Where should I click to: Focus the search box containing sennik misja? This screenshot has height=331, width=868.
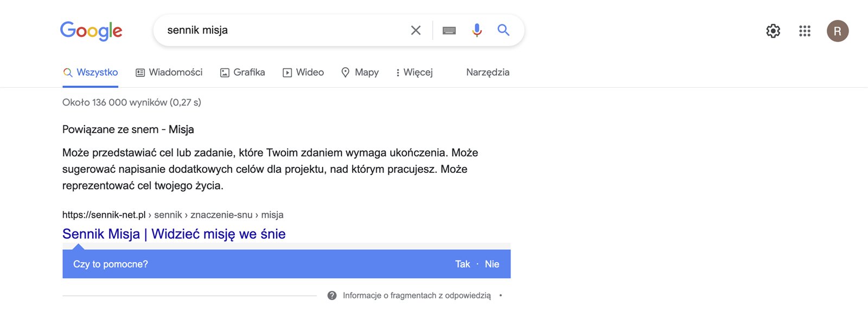point(282,30)
